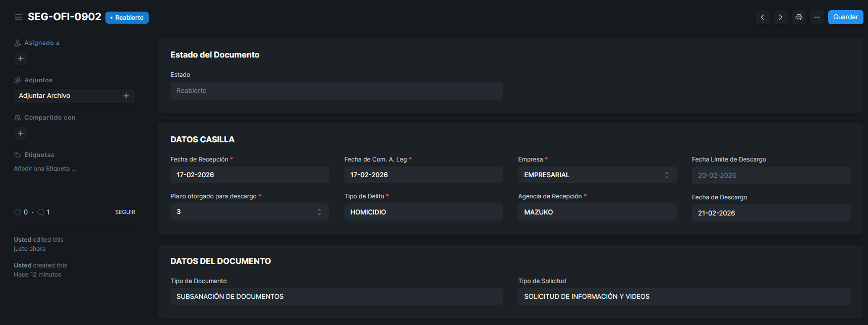Add assignee with plus under Asignado a

(21, 59)
